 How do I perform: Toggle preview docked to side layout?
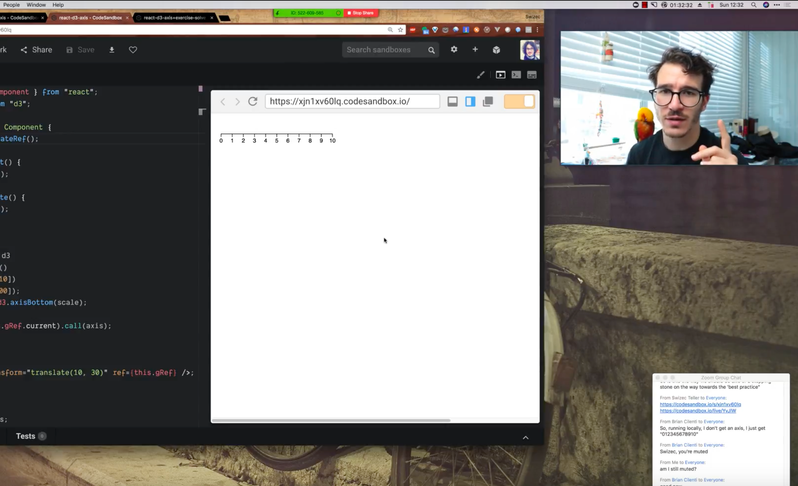(x=470, y=101)
